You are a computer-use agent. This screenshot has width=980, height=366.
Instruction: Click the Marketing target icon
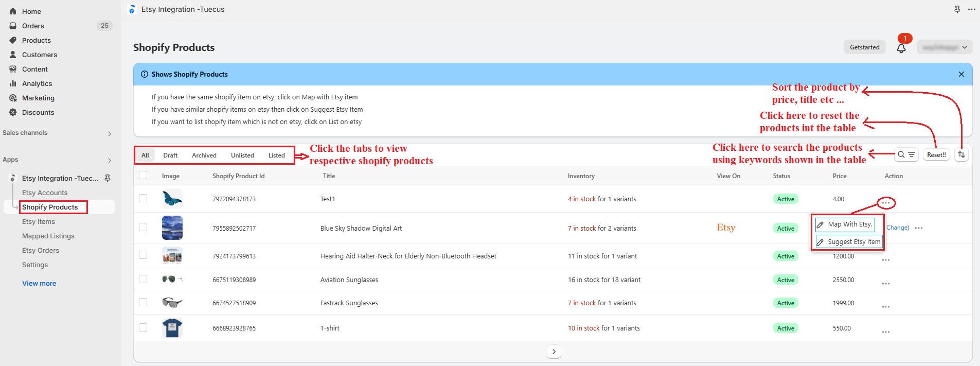pos(13,98)
